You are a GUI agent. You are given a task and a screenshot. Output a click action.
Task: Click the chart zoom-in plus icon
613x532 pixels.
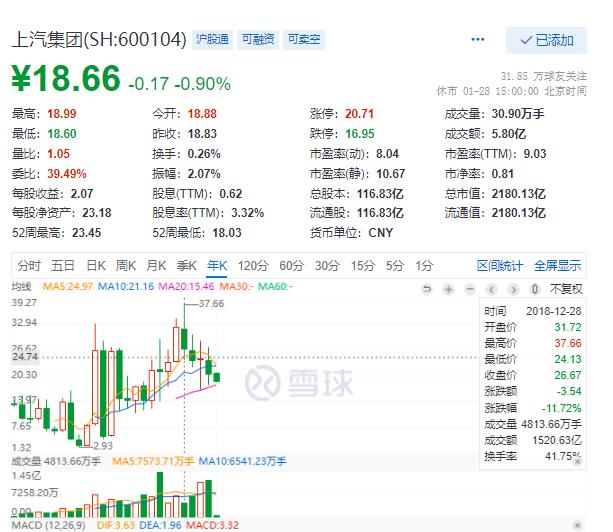(448, 289)
